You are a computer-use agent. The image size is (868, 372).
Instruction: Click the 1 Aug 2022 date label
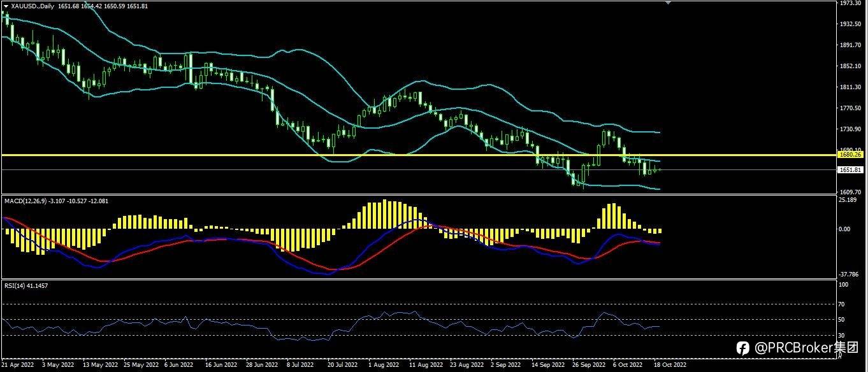pyautogui.click(x=384, y=366)
